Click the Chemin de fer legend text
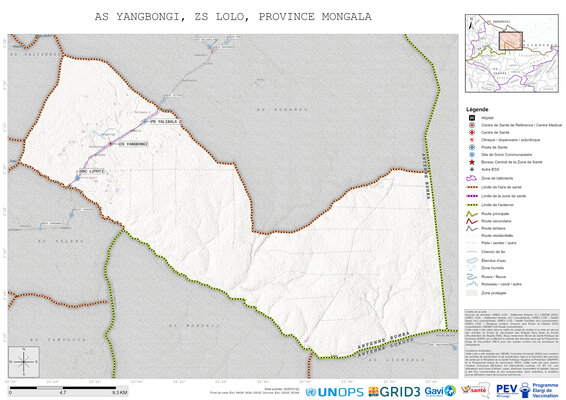Image resolution: width=566 pixels, height=400 pixels. (493, 252)
